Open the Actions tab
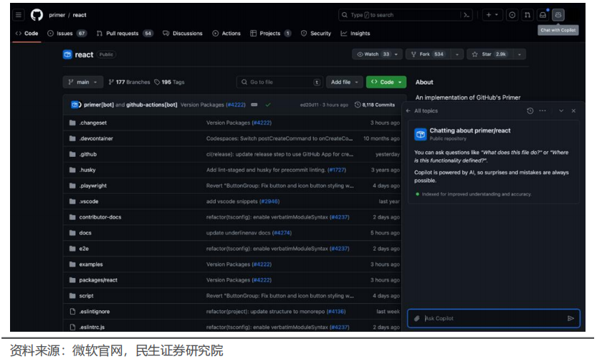602x364 pixels. pyautogui.click(x=226, y=34)
